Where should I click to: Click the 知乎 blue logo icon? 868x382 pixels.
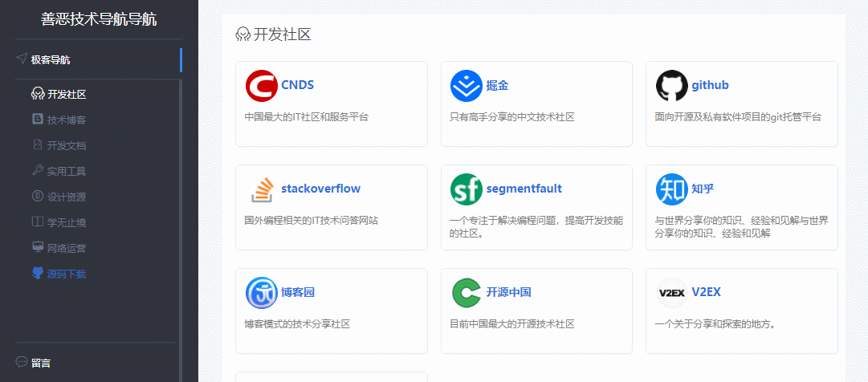671,189
